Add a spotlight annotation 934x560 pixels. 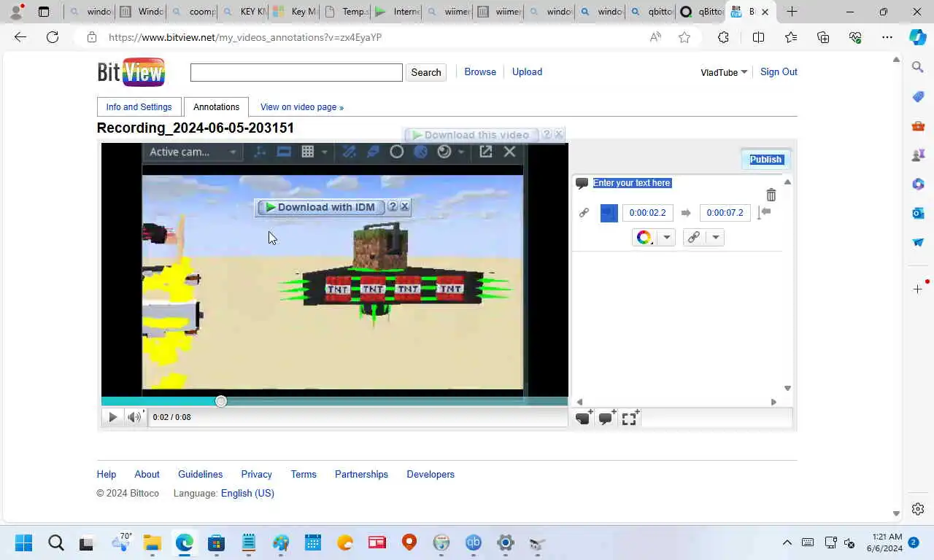[630, 418]
